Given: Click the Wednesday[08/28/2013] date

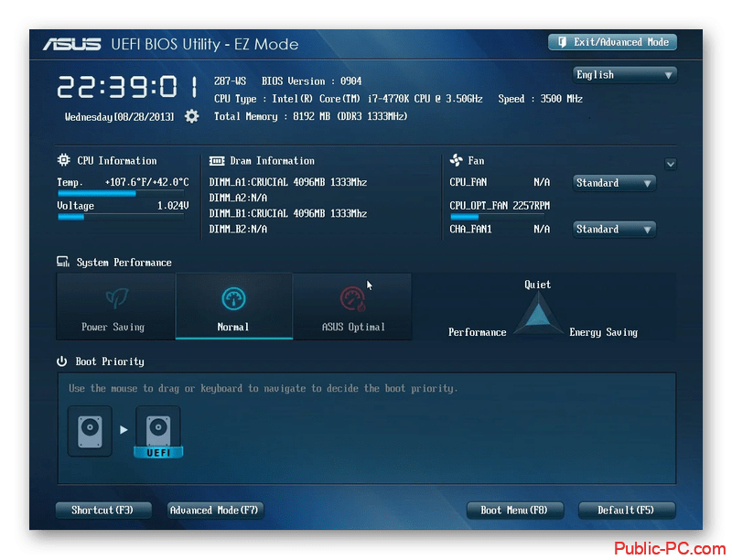Looking at the screenshot, I should click(x=119, y=117).
